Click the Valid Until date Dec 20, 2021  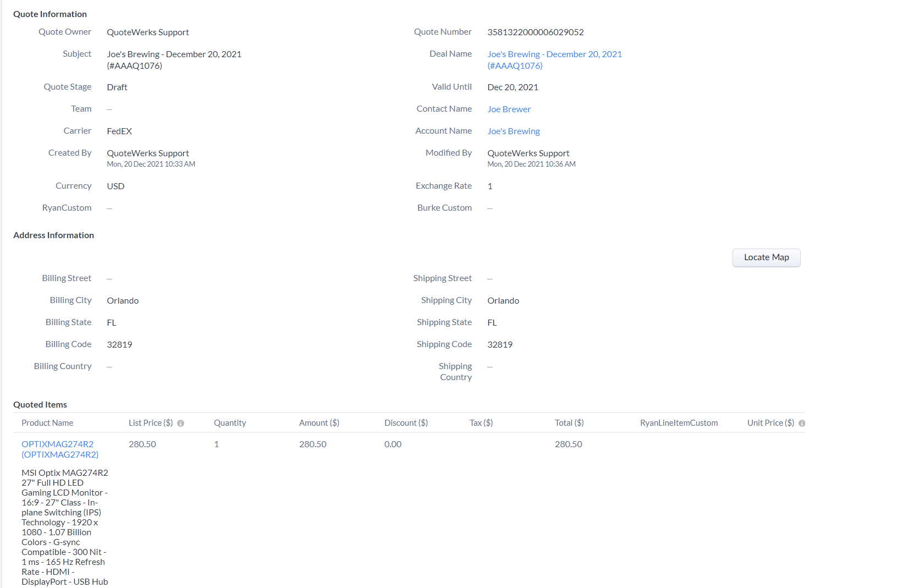(513, 87)
